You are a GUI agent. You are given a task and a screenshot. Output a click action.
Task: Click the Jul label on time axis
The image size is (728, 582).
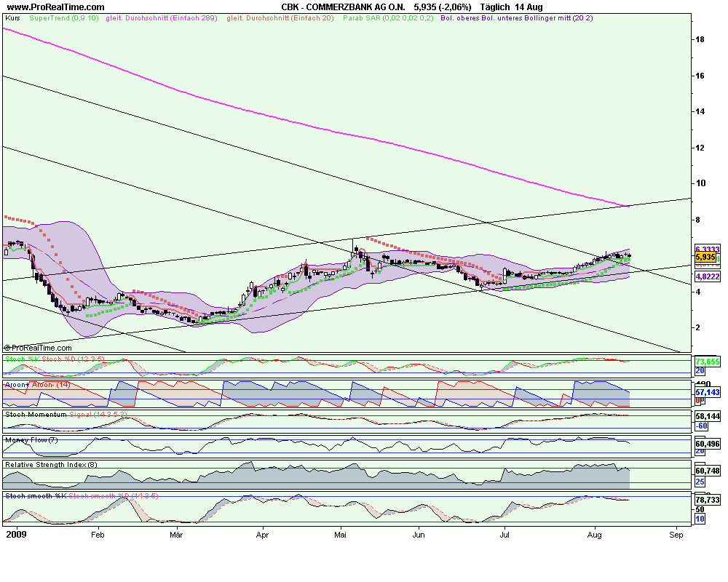pos(505,535)
